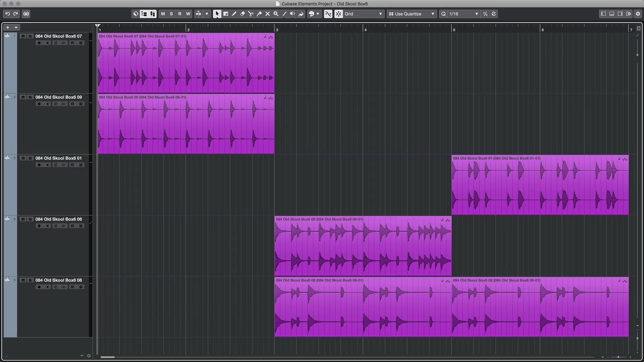Click global Write W automation button
Screen dimensions: 644x362
click(188, 14)
